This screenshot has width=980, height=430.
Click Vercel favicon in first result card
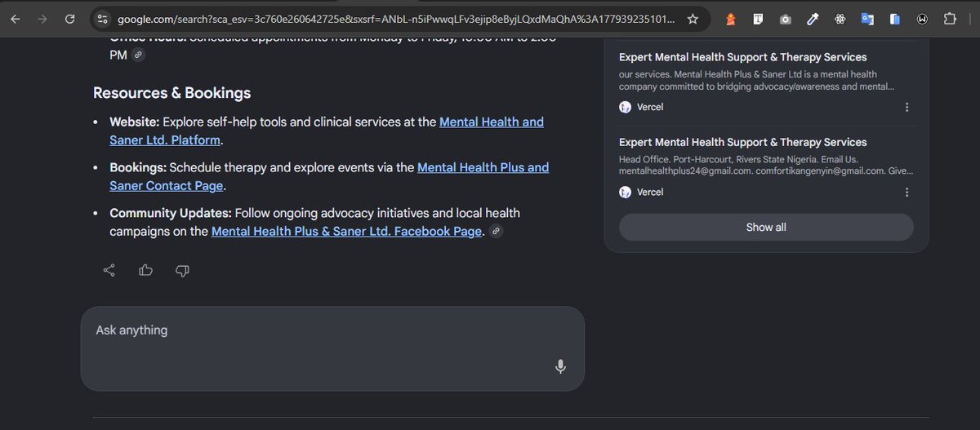626,107
